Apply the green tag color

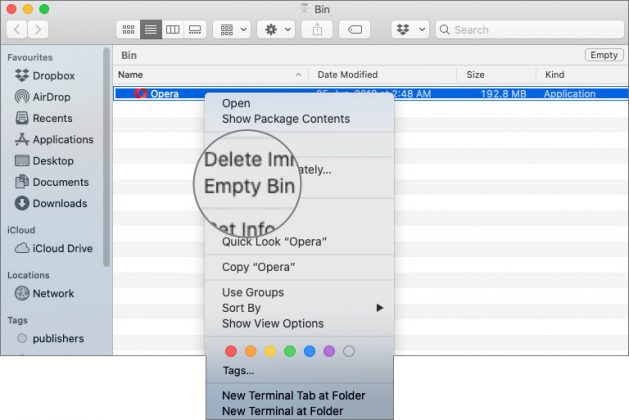(290, 351)
